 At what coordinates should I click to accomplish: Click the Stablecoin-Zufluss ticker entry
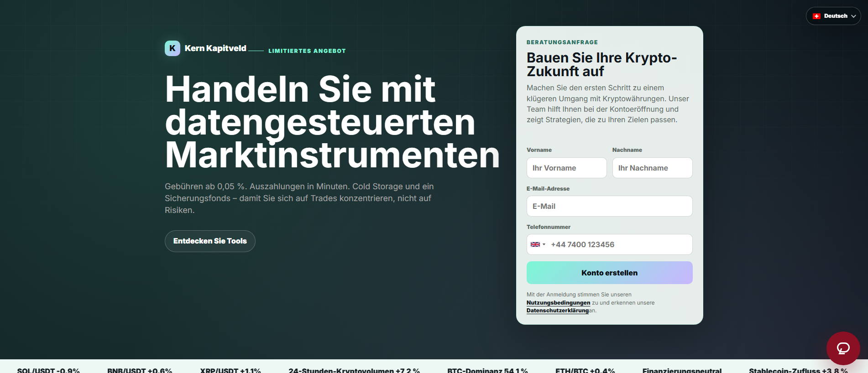[798, 370]
